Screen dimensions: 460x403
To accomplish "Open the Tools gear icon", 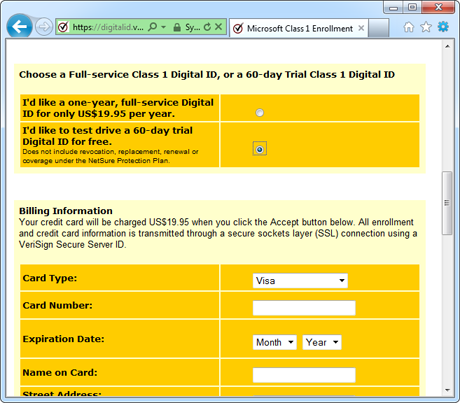I will [443, 26].
